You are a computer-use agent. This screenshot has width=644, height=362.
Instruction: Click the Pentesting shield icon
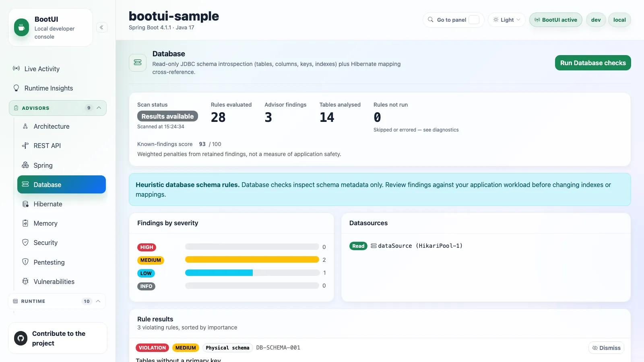(x=25, y=262)
